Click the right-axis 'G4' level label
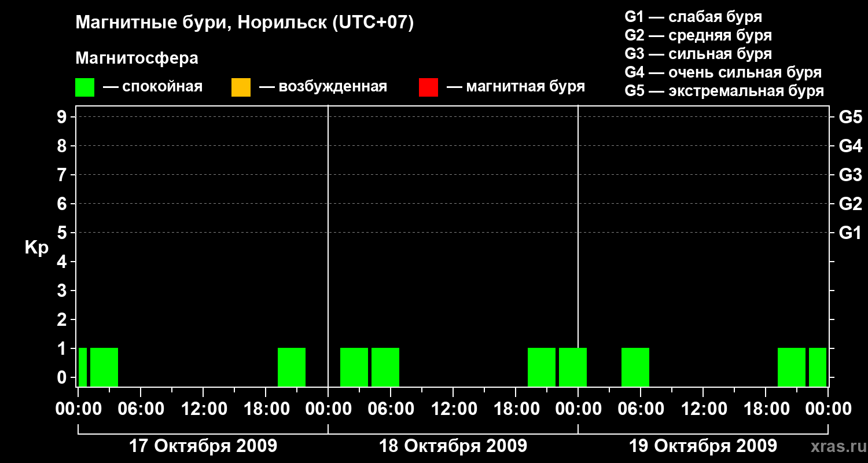868x463 pixels. click(850, 146)
